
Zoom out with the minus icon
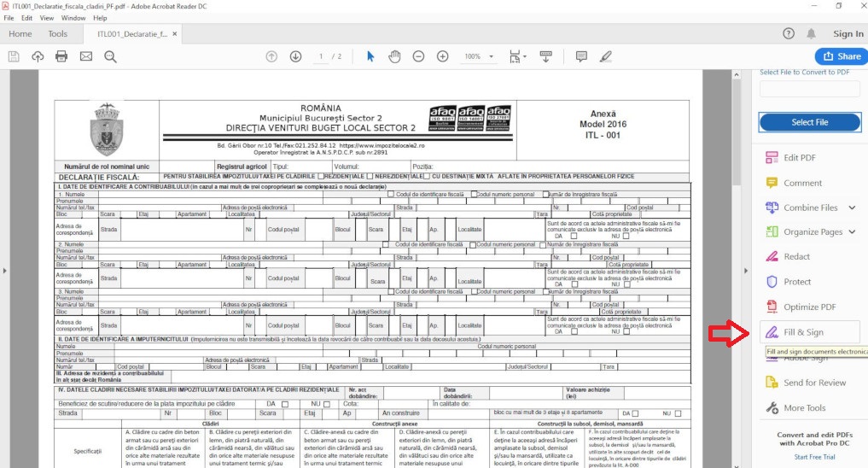[418, 56]
